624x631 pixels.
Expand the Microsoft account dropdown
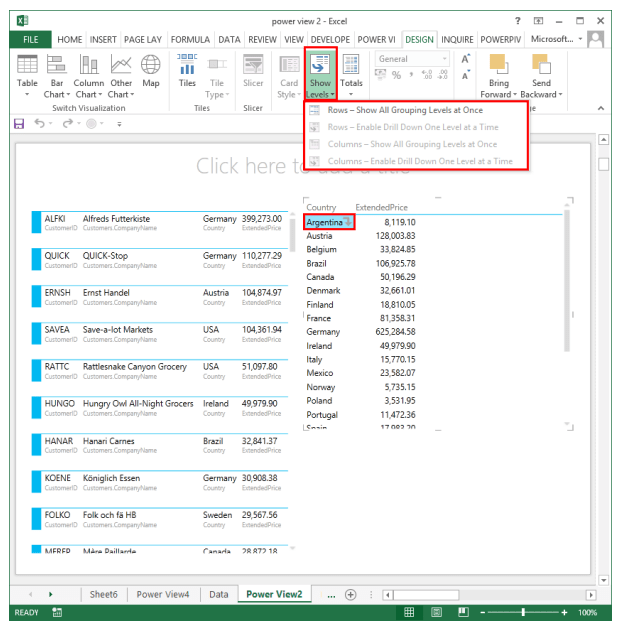tap(580, 39)
